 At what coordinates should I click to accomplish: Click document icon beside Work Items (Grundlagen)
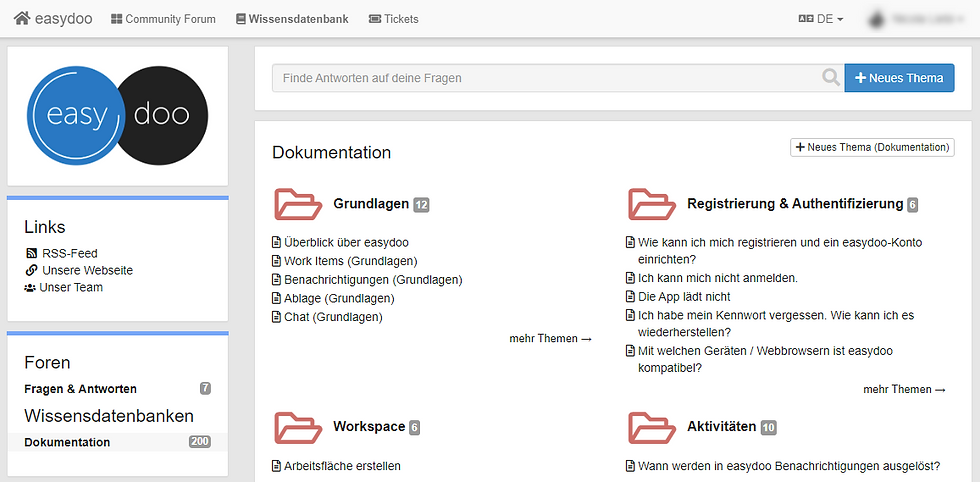276,261
